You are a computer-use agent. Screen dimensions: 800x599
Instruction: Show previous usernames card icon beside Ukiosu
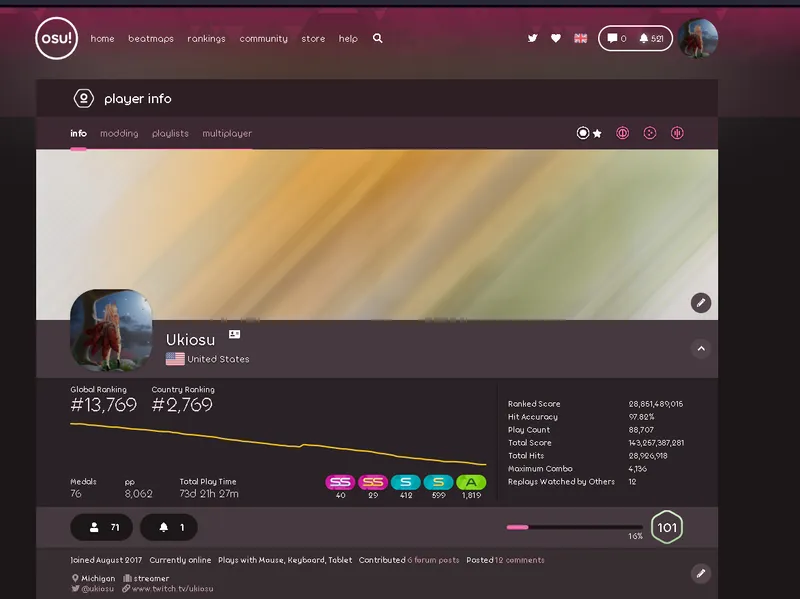coord(234,335)
